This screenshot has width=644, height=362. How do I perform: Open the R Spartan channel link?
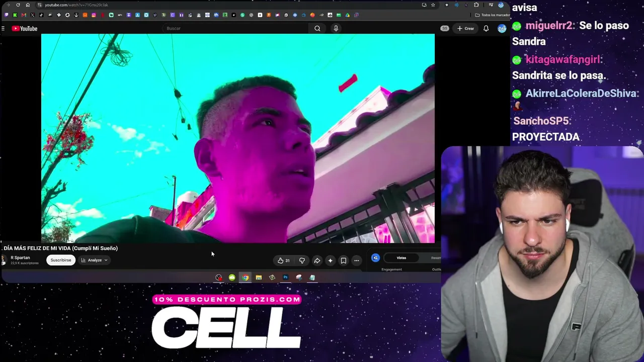coord(20,258)
